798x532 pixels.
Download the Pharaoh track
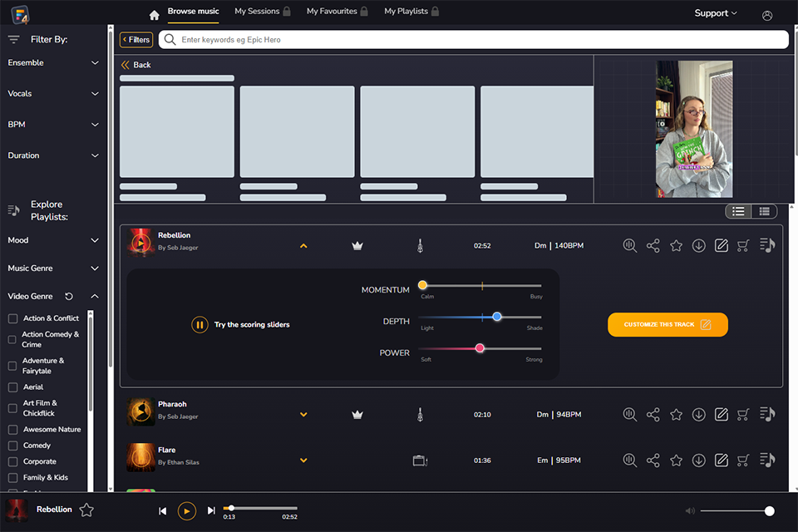(x=699, y=415)
